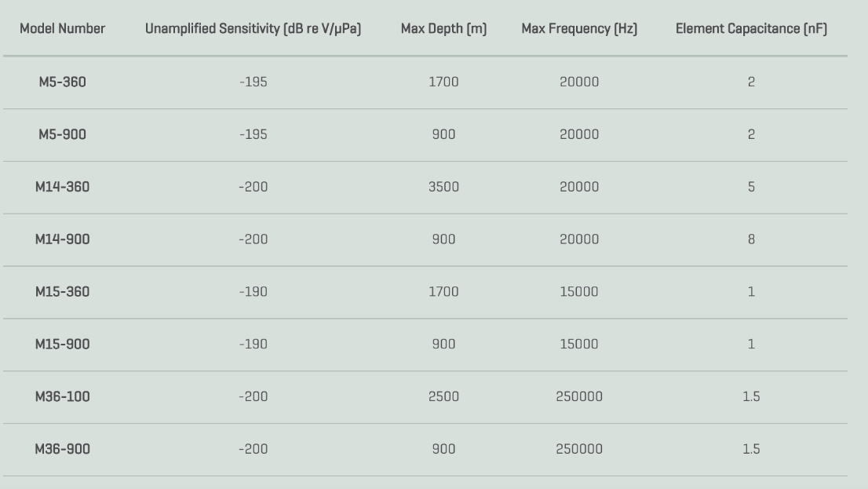Open the M36-900 model entry
The width and height of the screenshot is (868, 489).
[63, 449]
